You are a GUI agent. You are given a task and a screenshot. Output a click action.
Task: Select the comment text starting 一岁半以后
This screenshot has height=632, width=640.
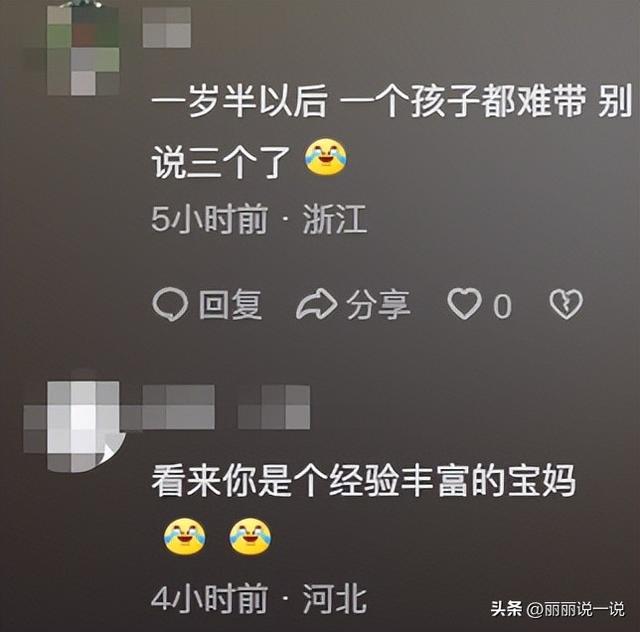pyautogui.click(x=392, y=132)
